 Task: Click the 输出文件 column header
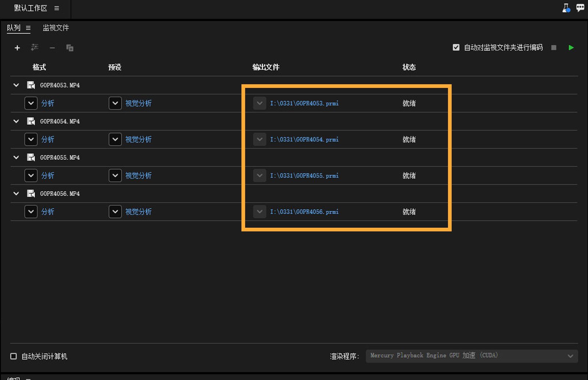click(x=266, y=67)
